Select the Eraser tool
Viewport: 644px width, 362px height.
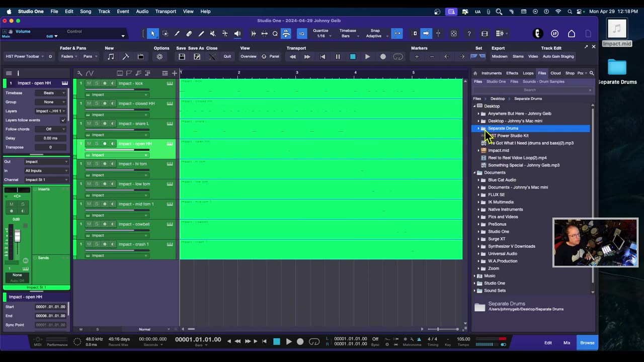[x=189, y=34]
